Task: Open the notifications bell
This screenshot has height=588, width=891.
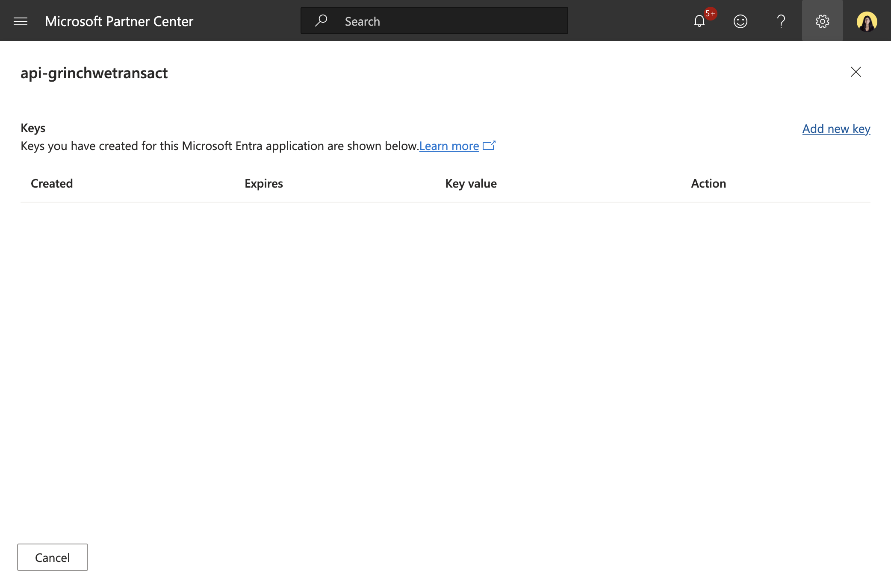Action: (x=699, y=21)
